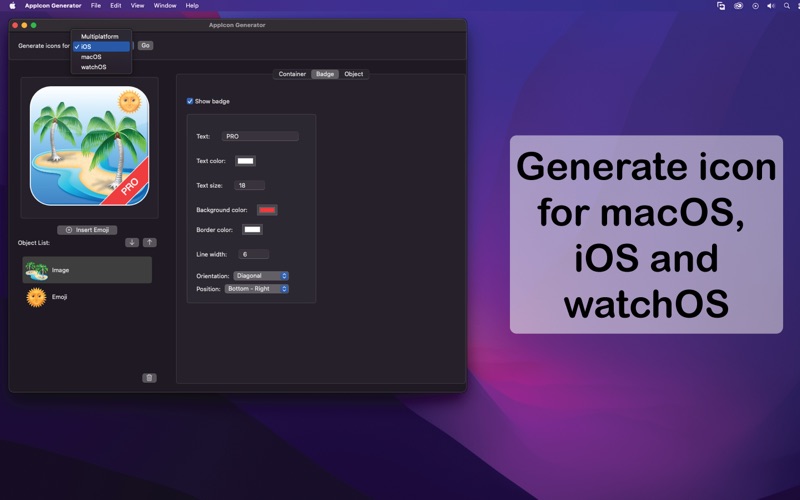Choose watchOS in the platform list
This screenshot has height=500, width=800.
(101, 67)
